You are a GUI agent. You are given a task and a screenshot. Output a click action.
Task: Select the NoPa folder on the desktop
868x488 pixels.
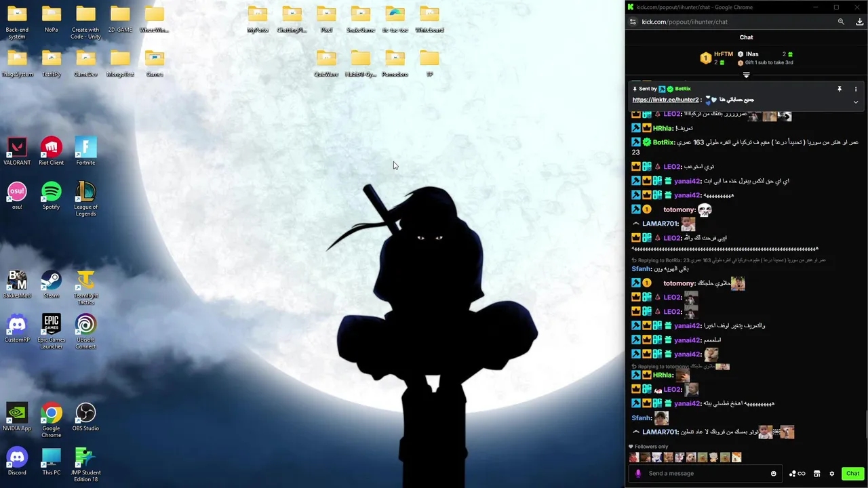[52, 19]
